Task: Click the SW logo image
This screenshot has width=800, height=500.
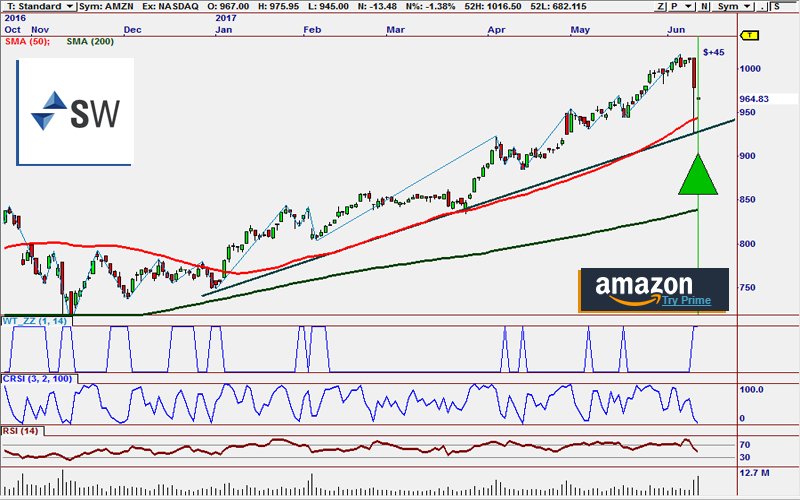Action: tap(74, 112)
